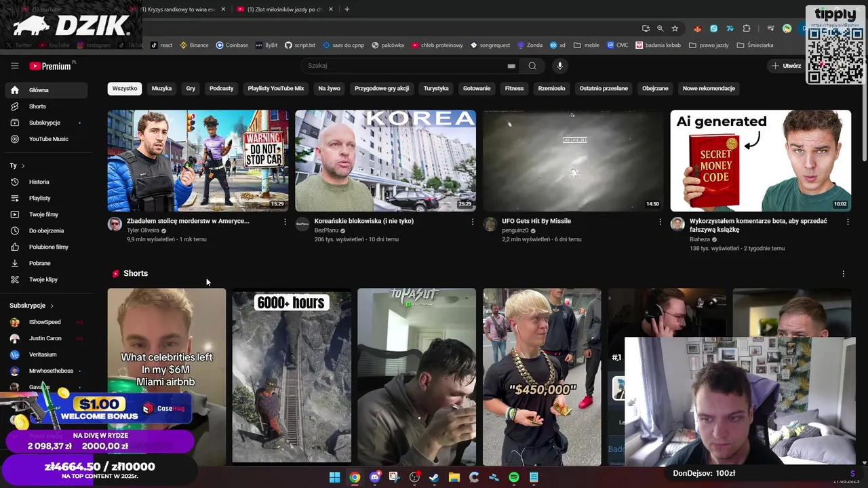Open options menu for UFO Gets Hit video

(660, 222)
